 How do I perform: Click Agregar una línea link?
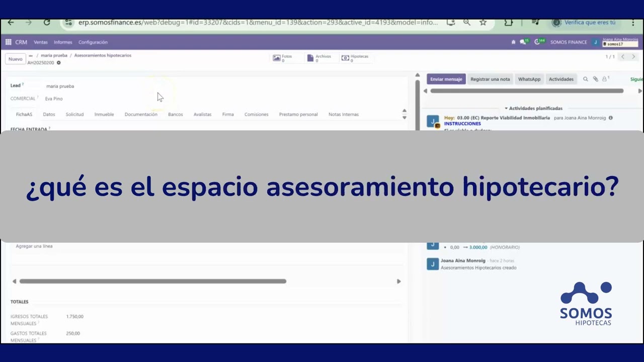pyautogui.click(x=34, y=246)
